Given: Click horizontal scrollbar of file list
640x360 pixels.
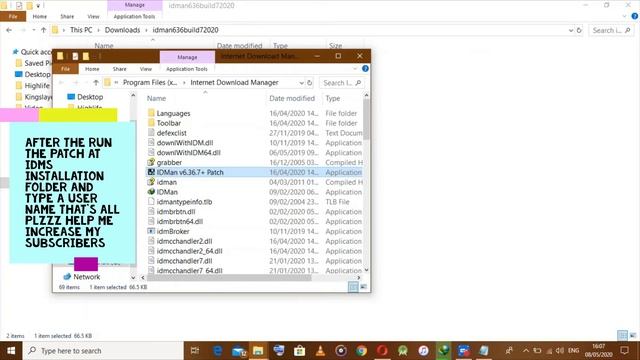Looking at the screenshot, I should (229, 278).
